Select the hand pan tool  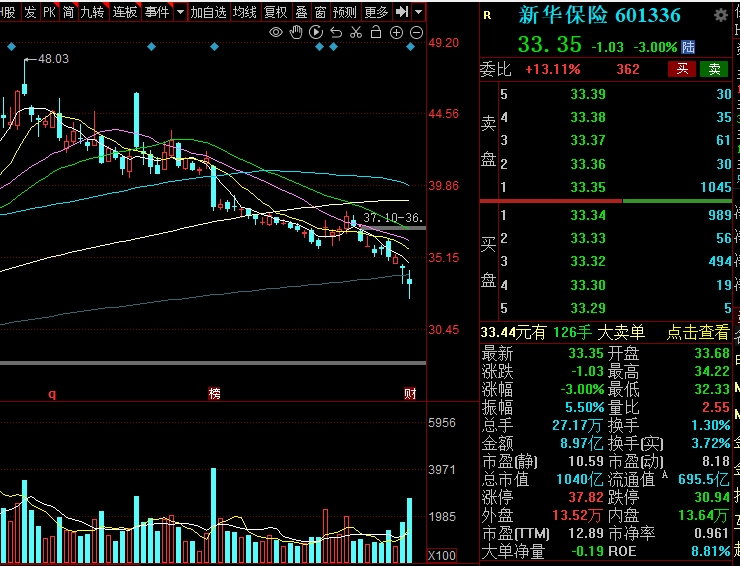tap(296, 32)
